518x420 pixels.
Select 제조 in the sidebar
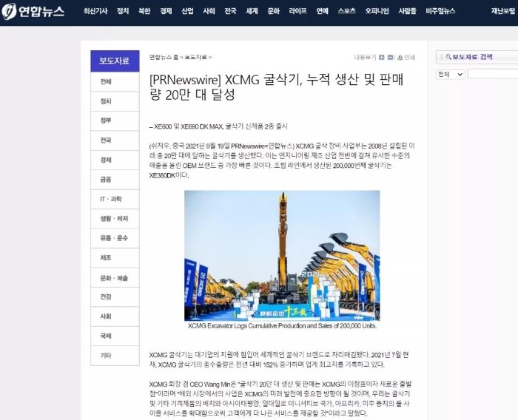tap(115, 257)
